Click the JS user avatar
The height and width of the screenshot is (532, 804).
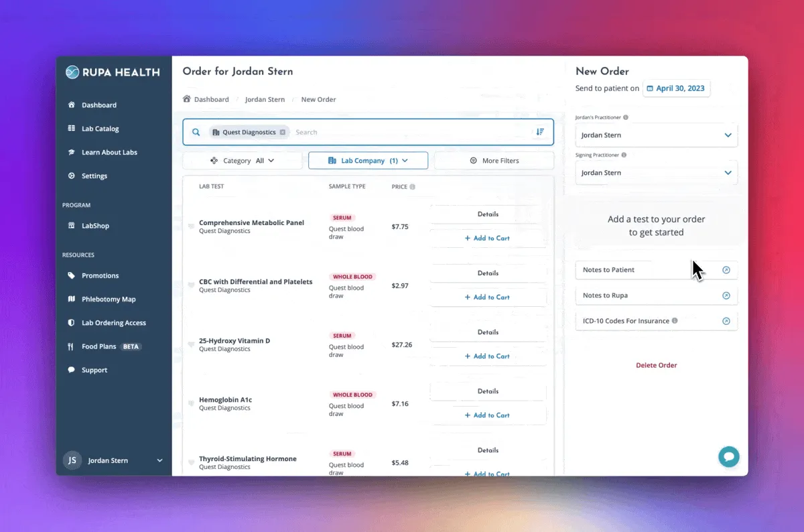pos(72,460)
